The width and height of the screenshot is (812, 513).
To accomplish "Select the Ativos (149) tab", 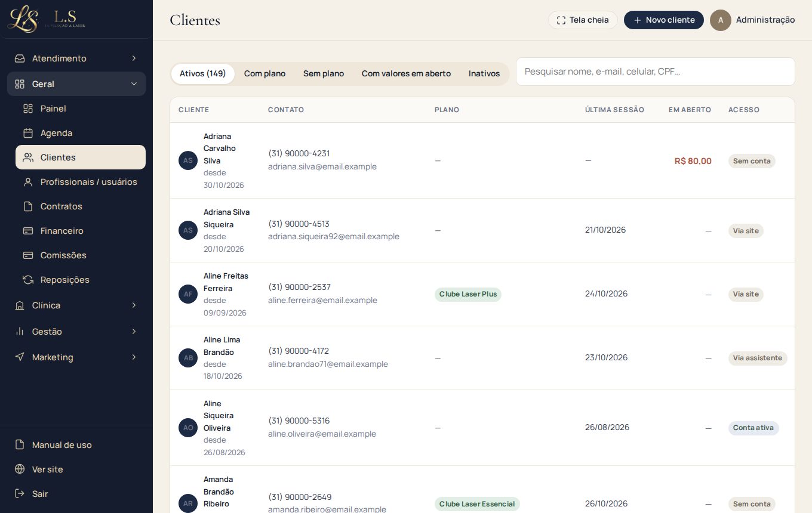I will (x=202, y=74).
